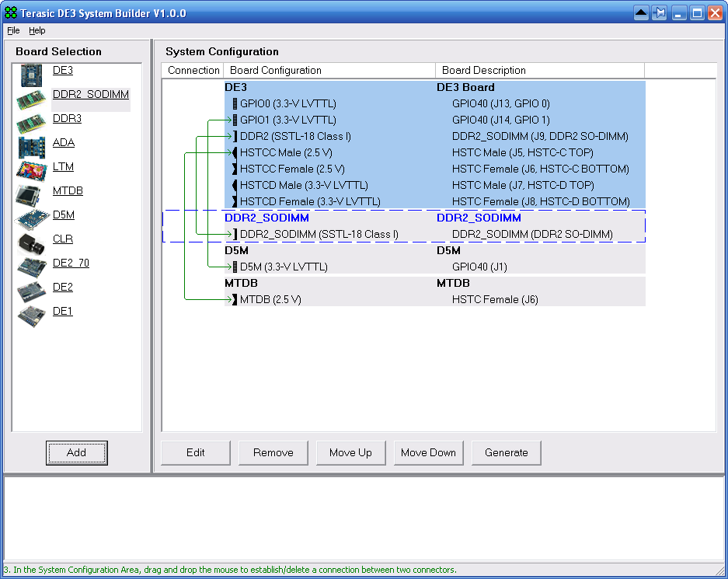The width and height of the screenshot is (728, 579).
Task: Click the Board Configuration column header
Action: 329,71
